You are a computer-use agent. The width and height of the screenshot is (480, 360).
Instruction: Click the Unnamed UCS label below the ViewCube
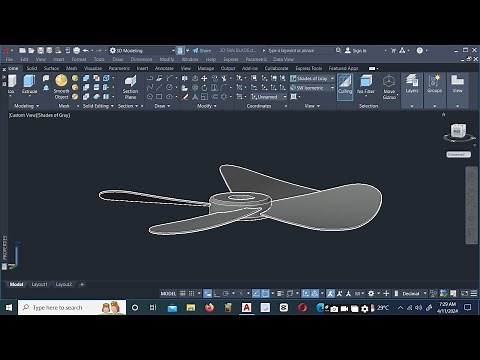pos(458,154)
